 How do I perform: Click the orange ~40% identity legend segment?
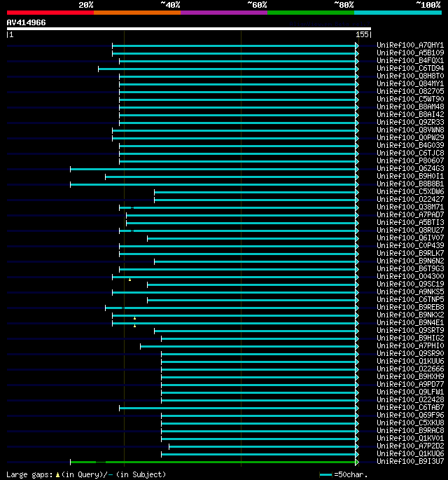point(137,13)
